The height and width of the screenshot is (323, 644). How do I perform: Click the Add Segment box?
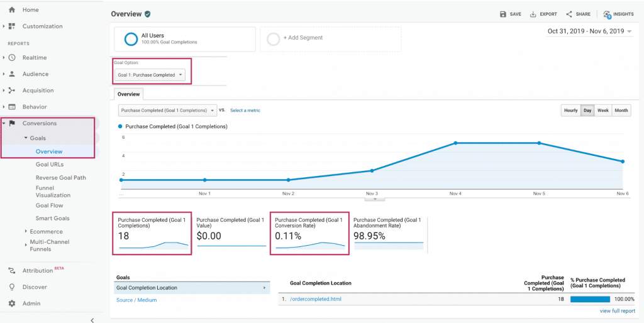(330, 38)
